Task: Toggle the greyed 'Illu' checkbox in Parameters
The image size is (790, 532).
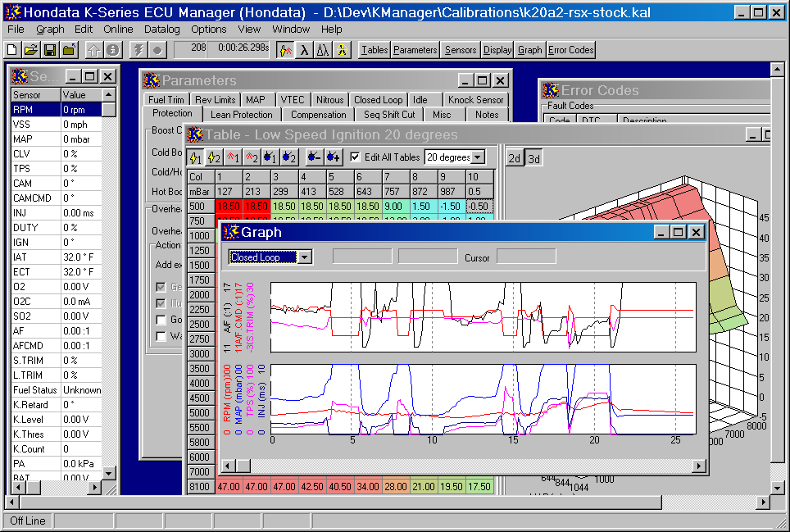Action: 161,303
